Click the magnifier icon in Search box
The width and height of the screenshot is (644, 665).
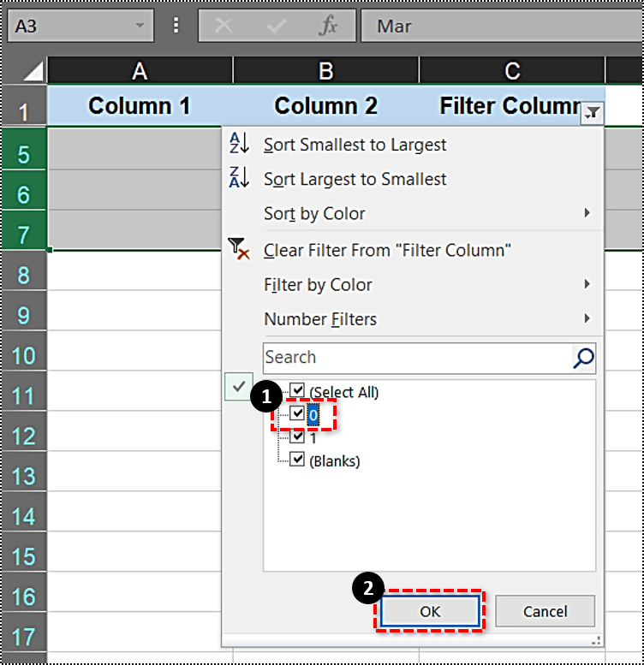click(583, 358)
